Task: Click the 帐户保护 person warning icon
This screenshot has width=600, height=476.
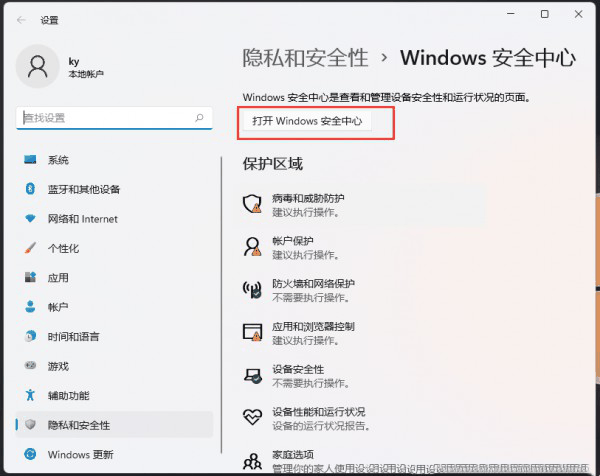Action: pyautogui.click(x=253, y=247)
